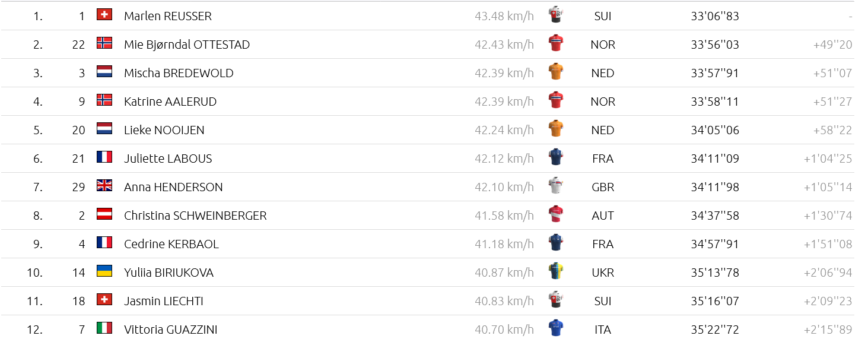Viewport: 868px width, 342px height.
Task: Click the red jersey icon in Katrine AALERUD's row
Action: tap(556, 100)
